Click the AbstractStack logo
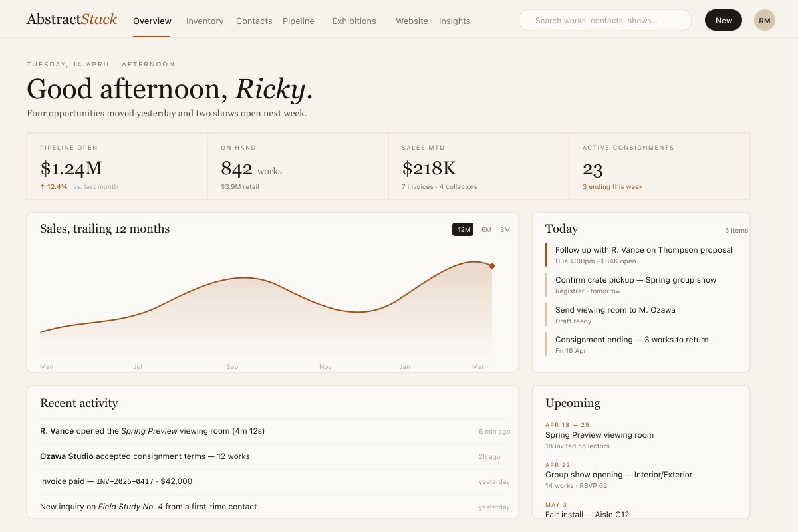 [72, 19]
